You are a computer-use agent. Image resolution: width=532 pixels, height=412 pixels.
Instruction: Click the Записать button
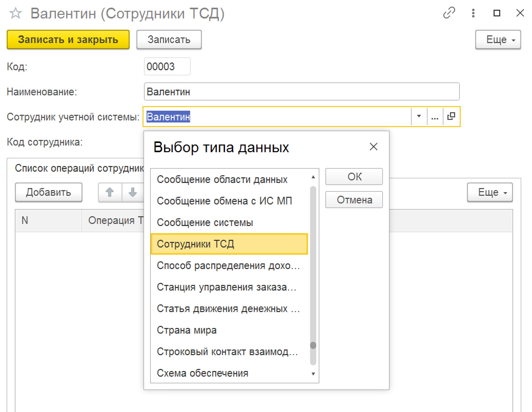click(x=169, y=39)
